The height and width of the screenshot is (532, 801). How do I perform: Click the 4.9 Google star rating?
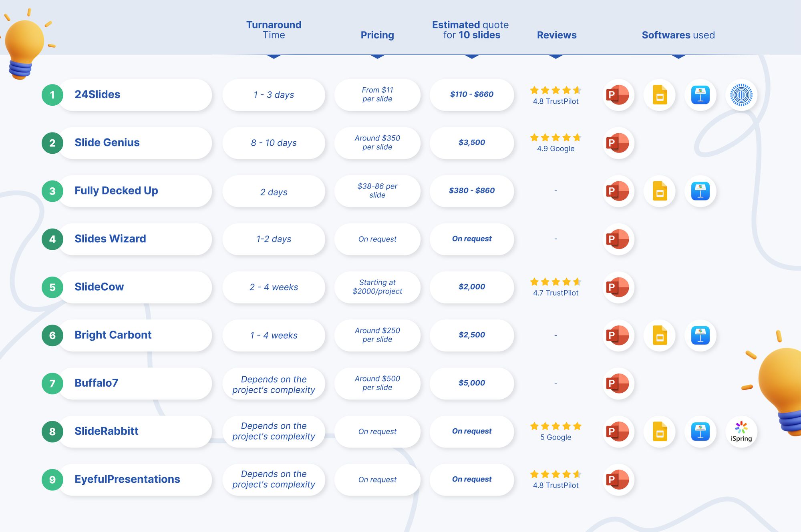(x=555, y=143)
